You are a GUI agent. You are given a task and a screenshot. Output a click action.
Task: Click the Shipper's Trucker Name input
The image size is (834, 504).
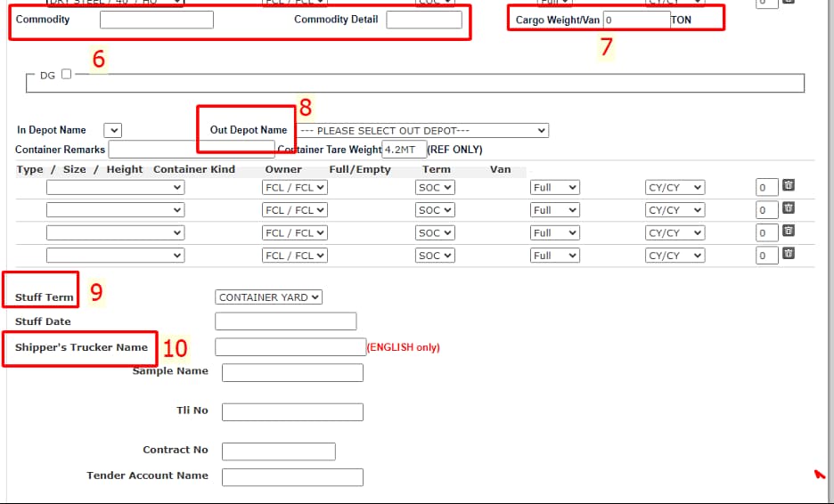(x=290, y=347)
